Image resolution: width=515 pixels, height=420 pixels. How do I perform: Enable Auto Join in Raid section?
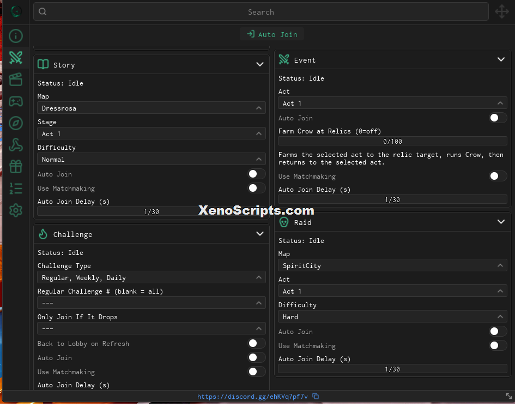point(498,331)
